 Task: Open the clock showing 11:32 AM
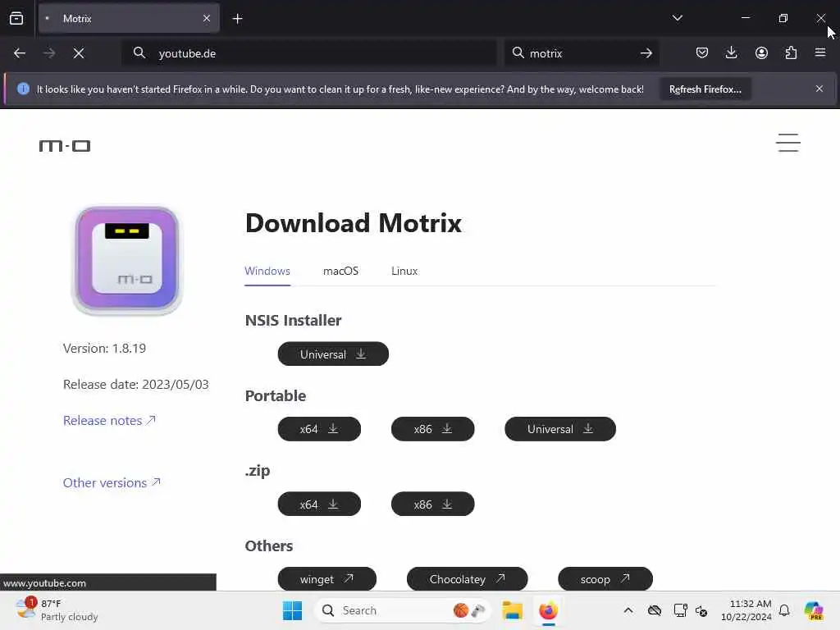pyautogui.click(x=746, y=610)
